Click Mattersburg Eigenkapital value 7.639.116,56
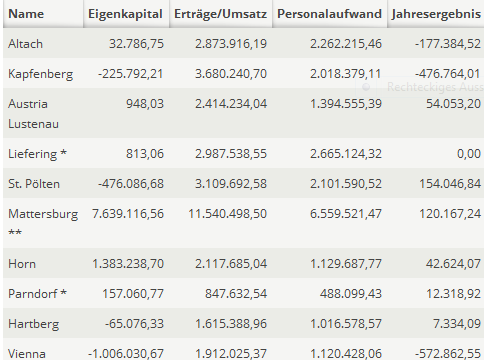 (x=128, y=214)
